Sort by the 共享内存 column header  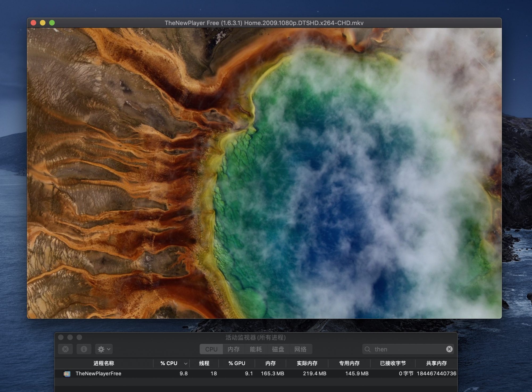436,363
